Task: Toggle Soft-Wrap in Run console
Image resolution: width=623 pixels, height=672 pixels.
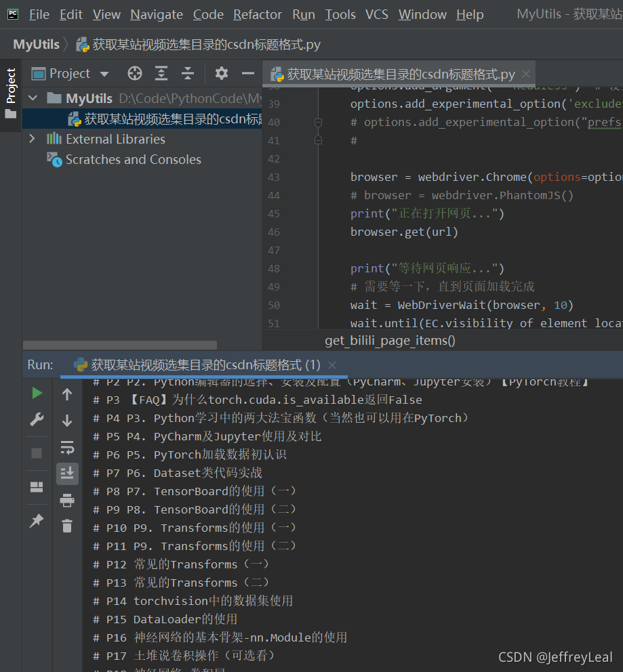Action: coord(67,447)
